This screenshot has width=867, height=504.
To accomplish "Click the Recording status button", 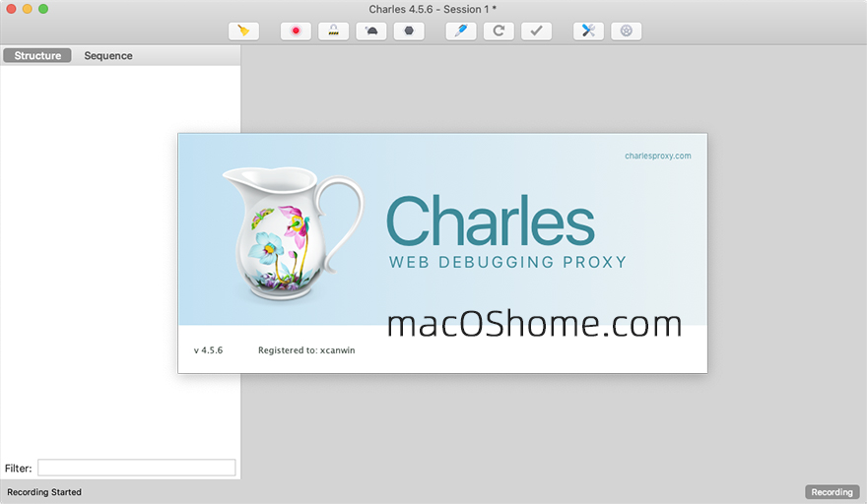I will pos(832,492).
